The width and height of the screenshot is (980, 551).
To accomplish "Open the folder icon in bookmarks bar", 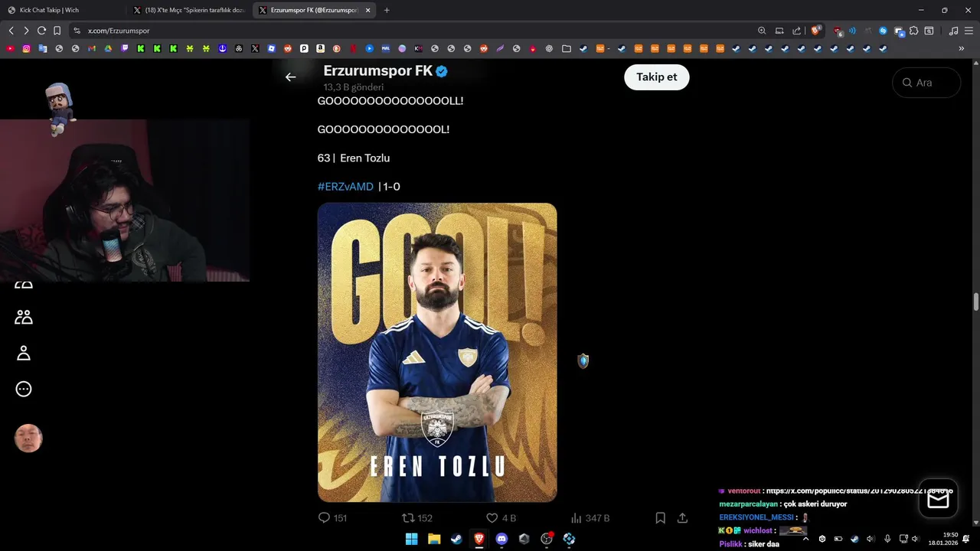I will 567,48.
